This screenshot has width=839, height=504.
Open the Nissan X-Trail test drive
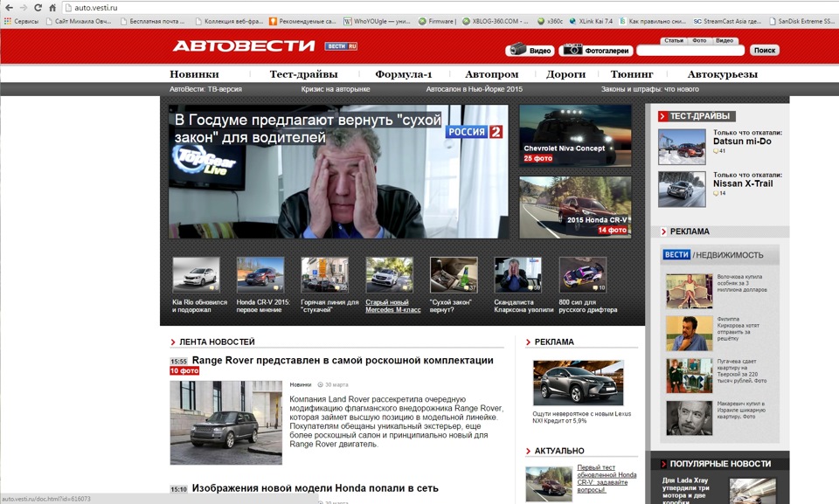click(x=743, y=183)
